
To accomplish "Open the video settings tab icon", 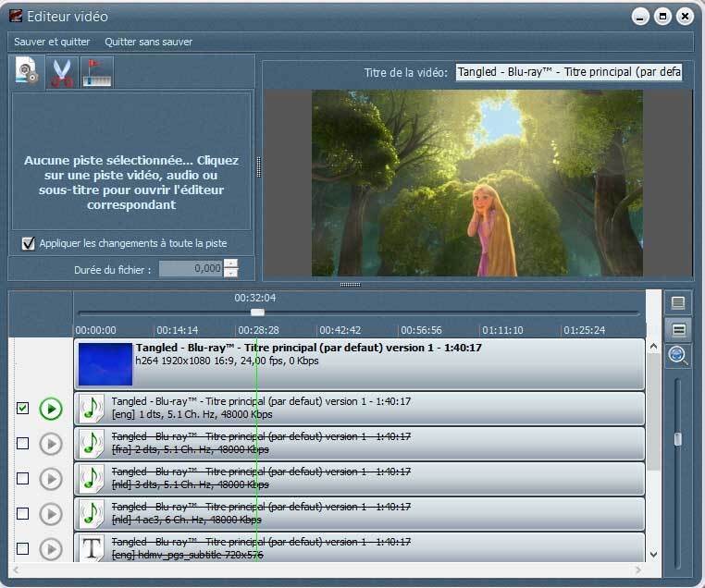I will coord(27,72).
